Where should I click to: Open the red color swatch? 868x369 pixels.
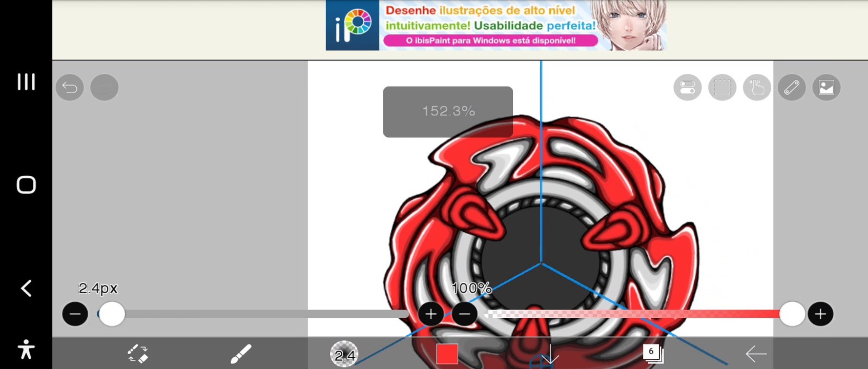447,354
